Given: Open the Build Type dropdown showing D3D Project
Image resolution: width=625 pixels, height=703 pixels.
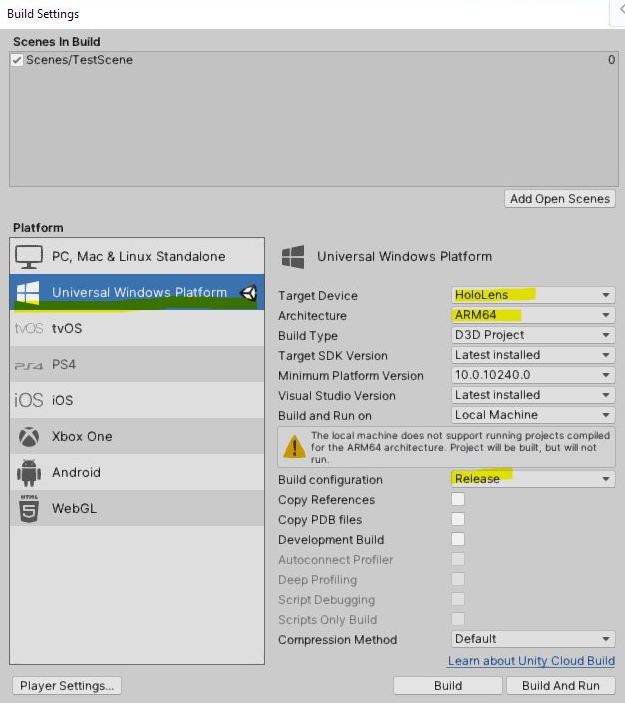Looking at the screenshot, I should coord(533,335).
